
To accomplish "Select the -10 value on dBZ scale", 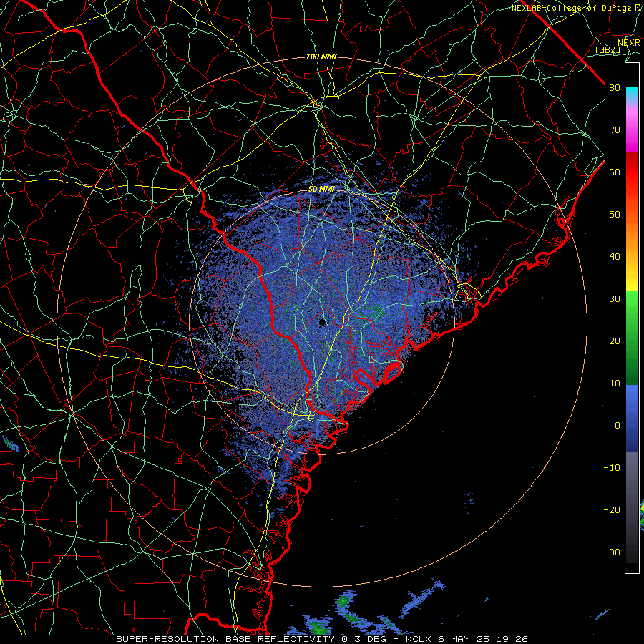I will click(612, 468).
